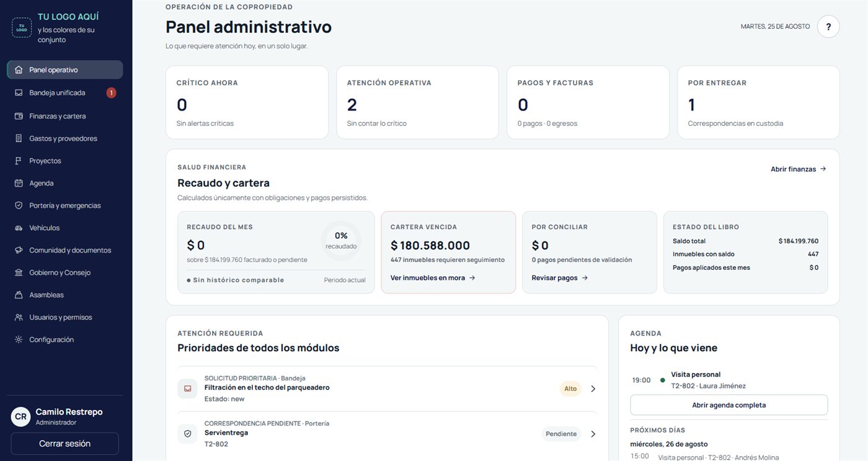Expand the Servientrega row chevron

click(593, 434)
